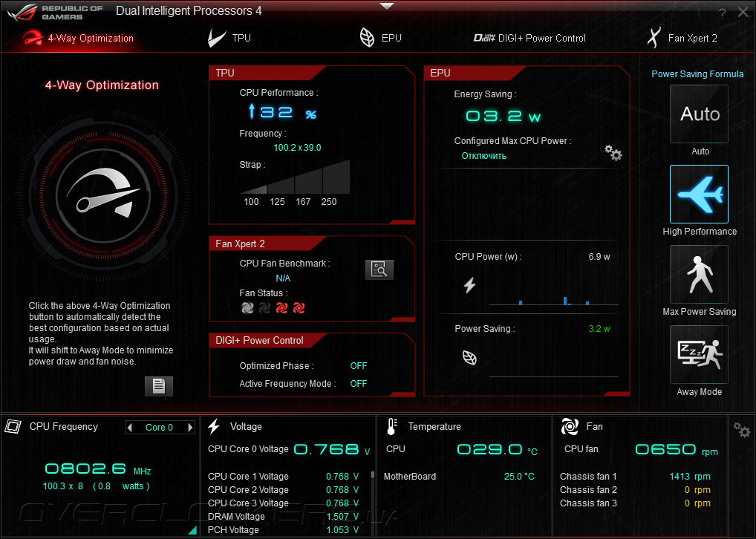Click the Strap 100 scale segment
Viewport: 756px width, 539px height.
[x=253, y=191]
